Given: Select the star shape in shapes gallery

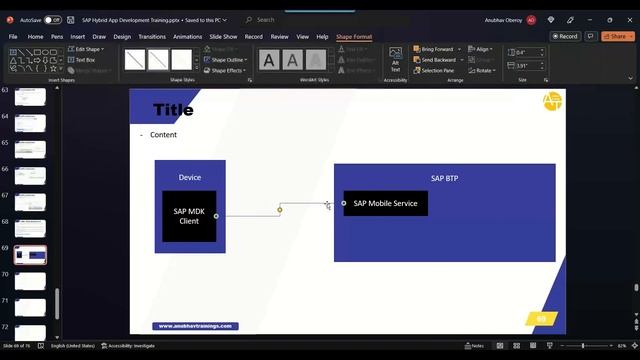Looking at the screenshot, I should point(53,68).
